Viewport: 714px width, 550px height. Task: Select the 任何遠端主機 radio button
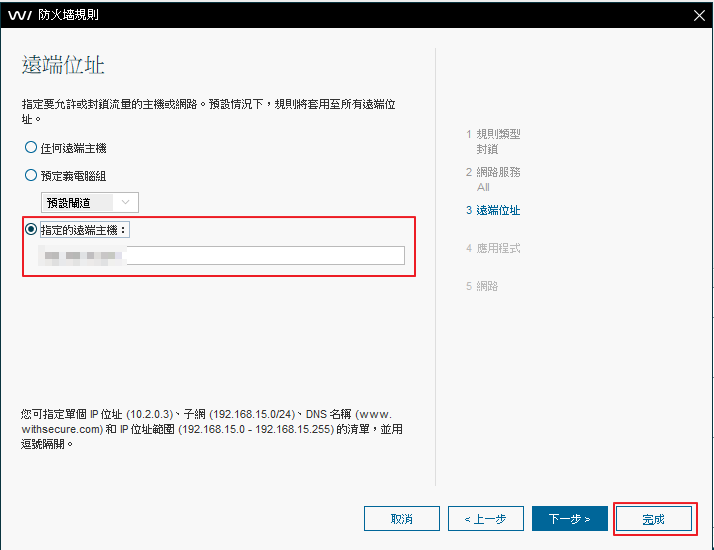point(31,148)
